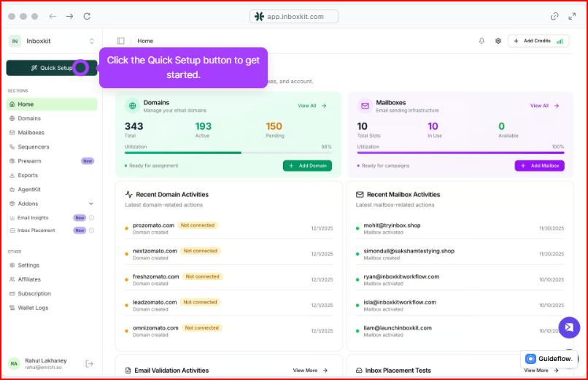
Task: Open the settings gear in header
Action: tap(498, 41)
